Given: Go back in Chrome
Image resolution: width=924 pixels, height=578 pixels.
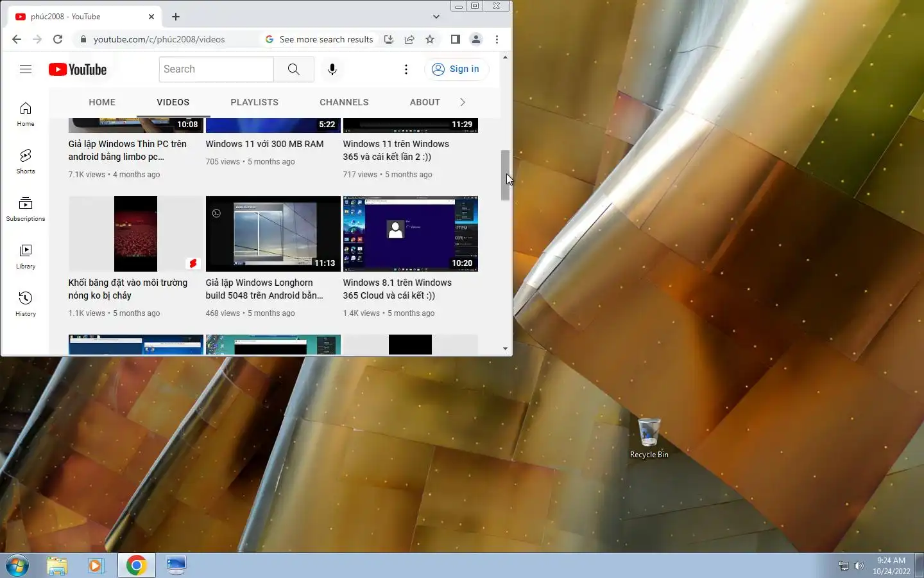Looking at the screenshot, I should (x=17, y=39).
